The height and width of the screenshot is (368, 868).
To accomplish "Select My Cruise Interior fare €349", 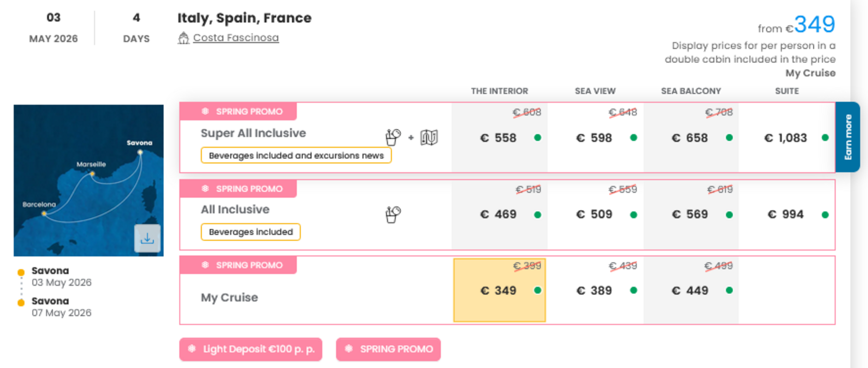I will (x=499, y=290).
